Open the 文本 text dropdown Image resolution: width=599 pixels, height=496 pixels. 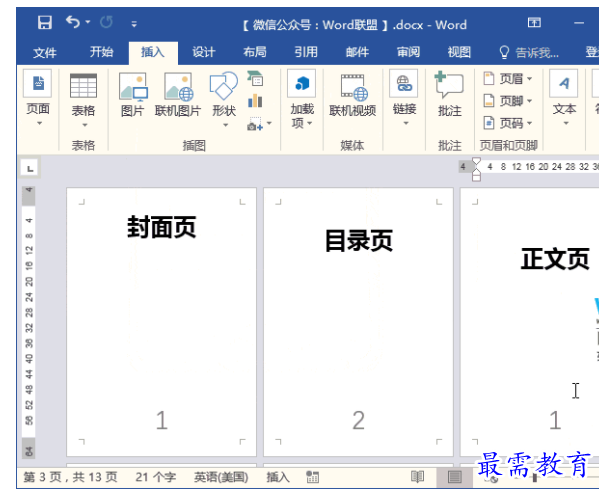(x=564, y=99)
